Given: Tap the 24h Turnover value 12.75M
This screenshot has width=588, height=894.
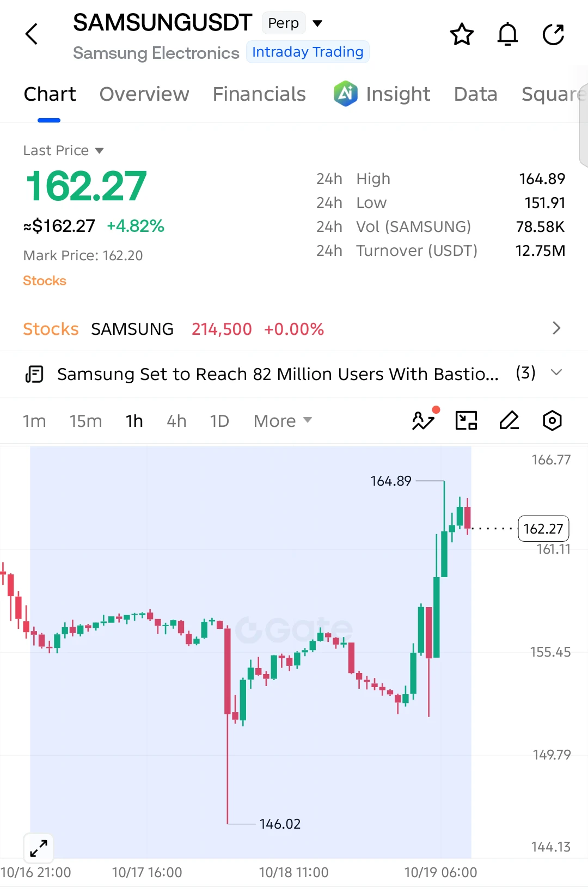Looking at the screenshot, I should (540, 250).
